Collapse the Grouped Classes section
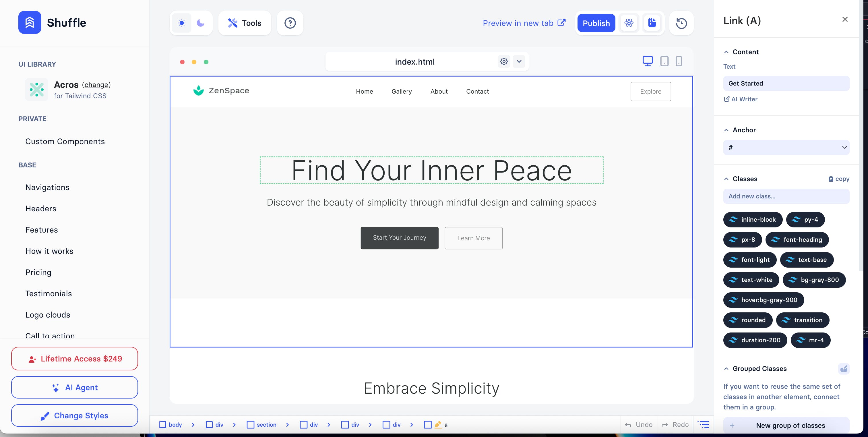Viewport: 868px width, 437px height. tap(726, 369)
